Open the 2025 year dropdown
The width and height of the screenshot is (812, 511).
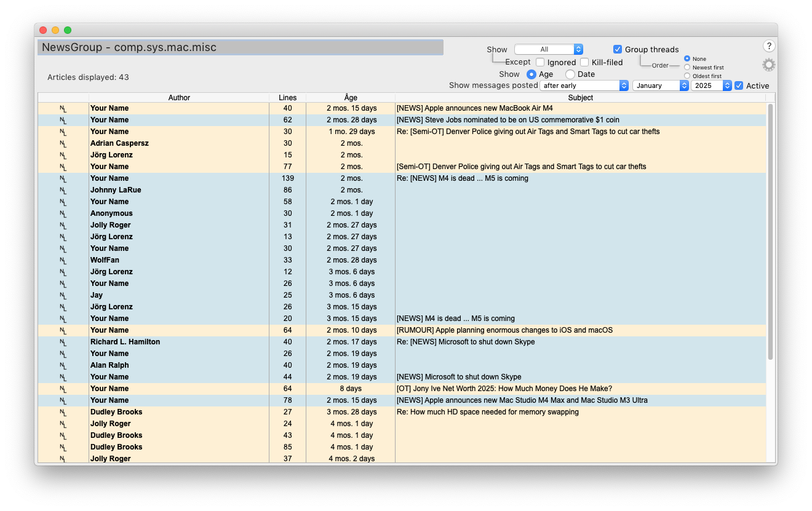tap(710, 85)
